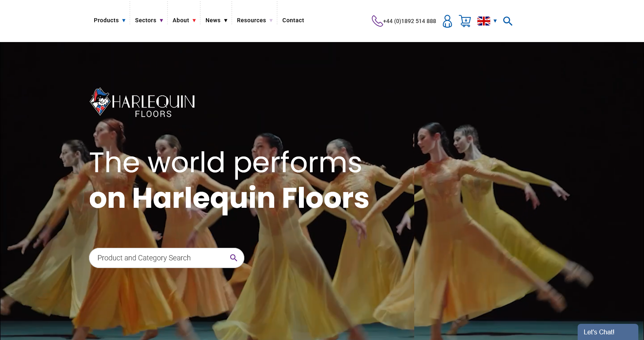The image size is (644, 340).
Task: Open the Products menu
Action: point(106,20)
